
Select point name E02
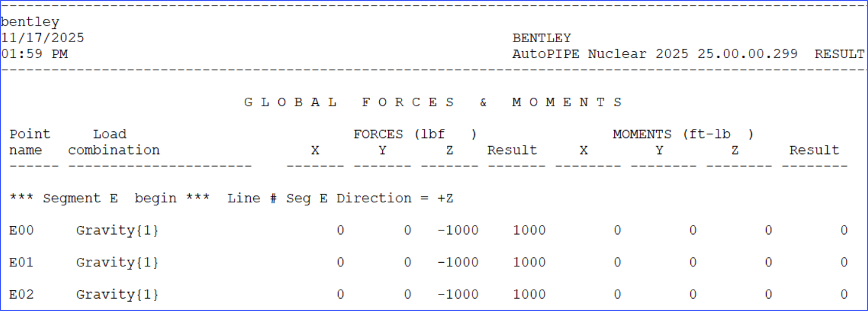pyautogui.click(x=21, y=295)
